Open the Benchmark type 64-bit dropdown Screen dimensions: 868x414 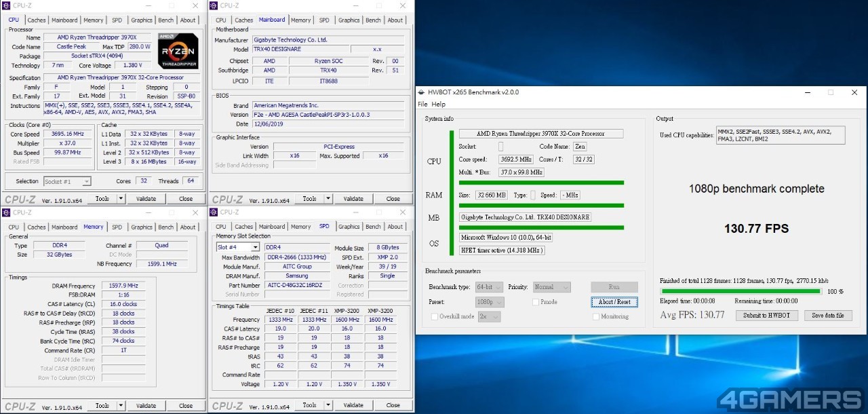pyautogui.click(x=489, y=287)
